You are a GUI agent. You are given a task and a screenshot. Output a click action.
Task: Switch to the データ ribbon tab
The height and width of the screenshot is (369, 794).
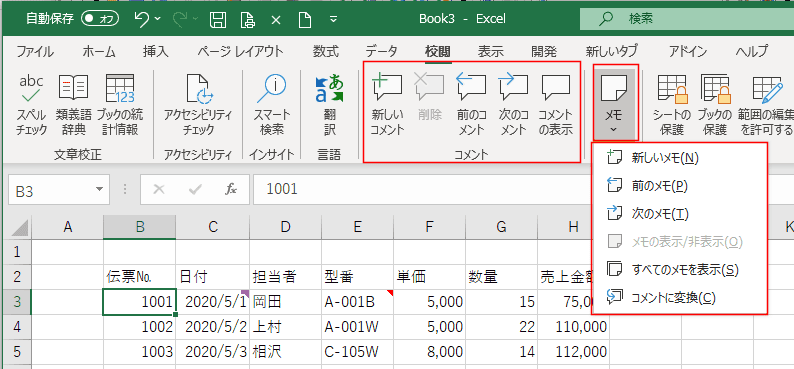382,51
